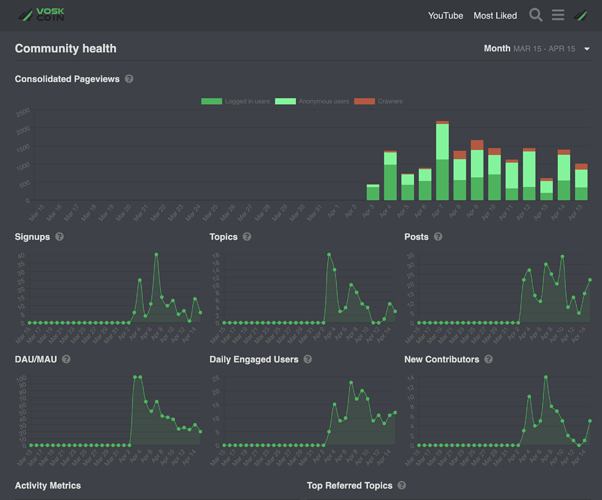Show help for Consolidated Pageviews
Image resolution: width=602 pixels, height=500 pixels.
(x=129, y=79)
